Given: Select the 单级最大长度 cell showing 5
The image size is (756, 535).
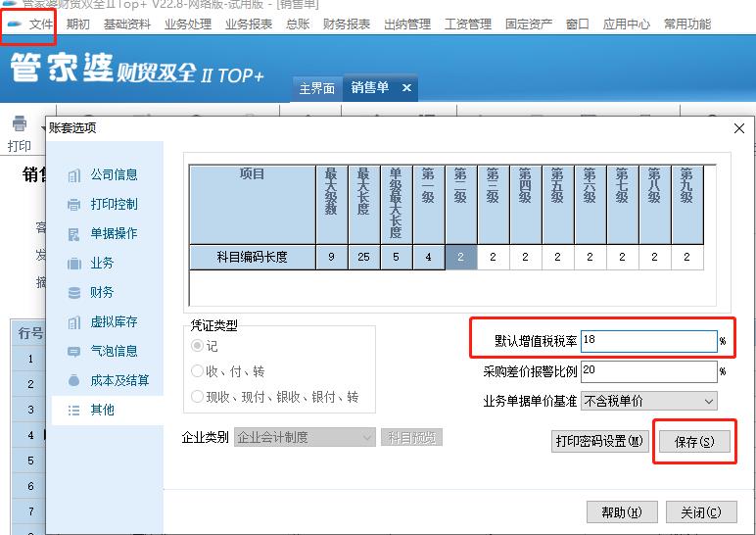Looking at the screenshot, I should click(397, 257).
